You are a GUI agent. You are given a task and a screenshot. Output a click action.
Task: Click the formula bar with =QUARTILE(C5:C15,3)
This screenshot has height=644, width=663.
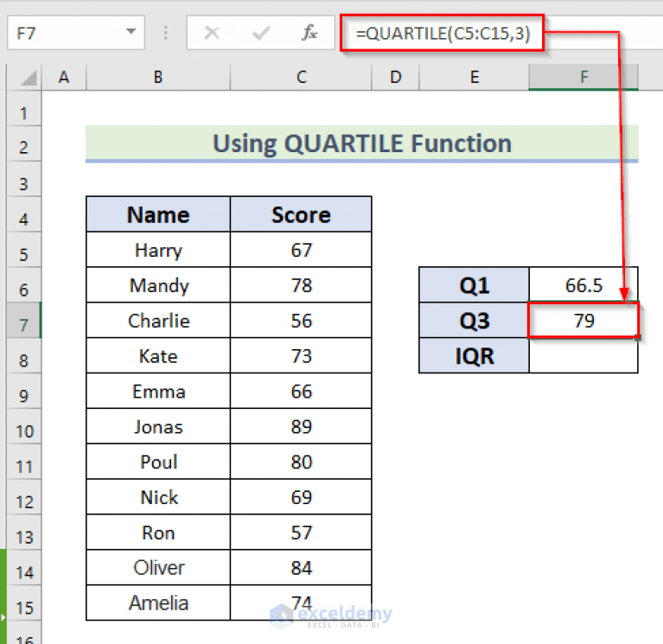[443, 33]
